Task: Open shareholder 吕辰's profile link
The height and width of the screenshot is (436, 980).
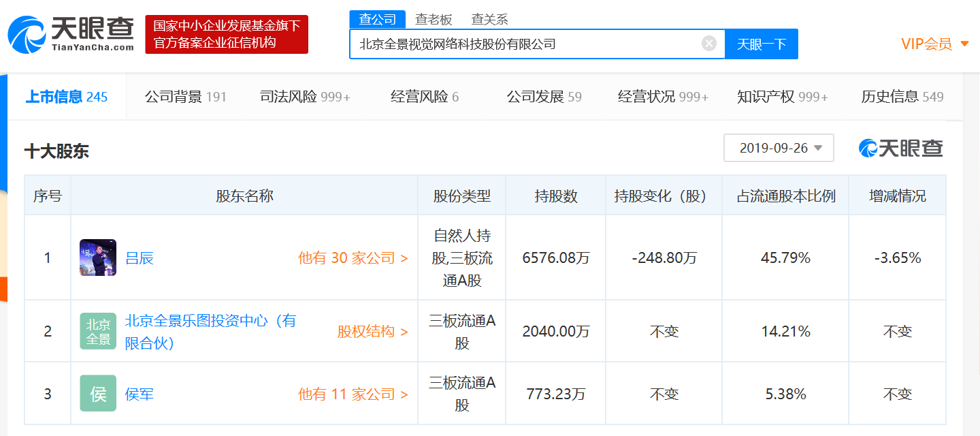Action: pos(140,258)
